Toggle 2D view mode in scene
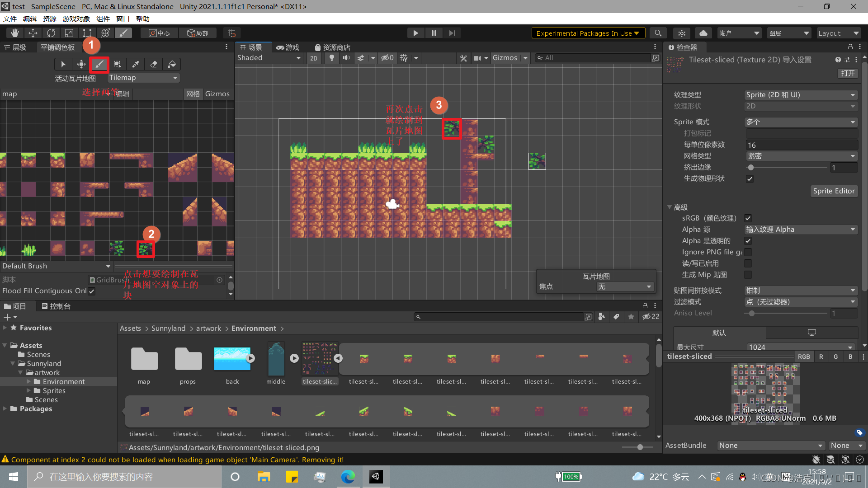The width and height of the screenshot is (868, 488). pyautogui.click(x=314, y=58)
